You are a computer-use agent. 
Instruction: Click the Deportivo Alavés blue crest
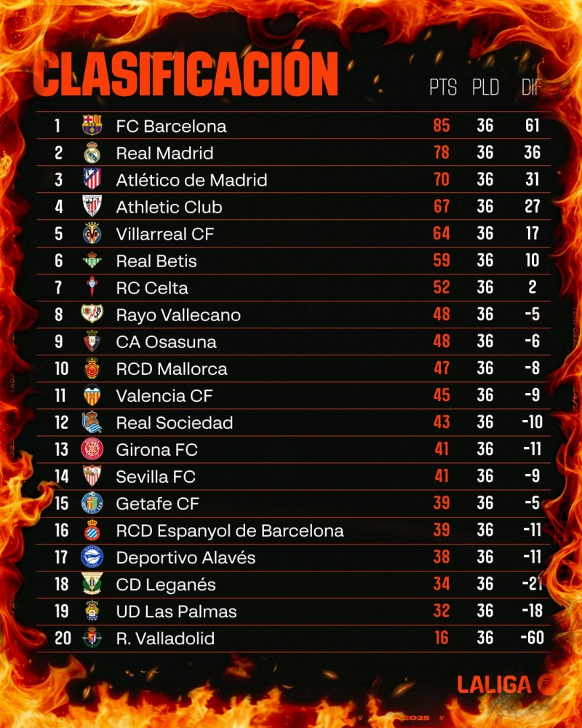[x=92, y=558]
